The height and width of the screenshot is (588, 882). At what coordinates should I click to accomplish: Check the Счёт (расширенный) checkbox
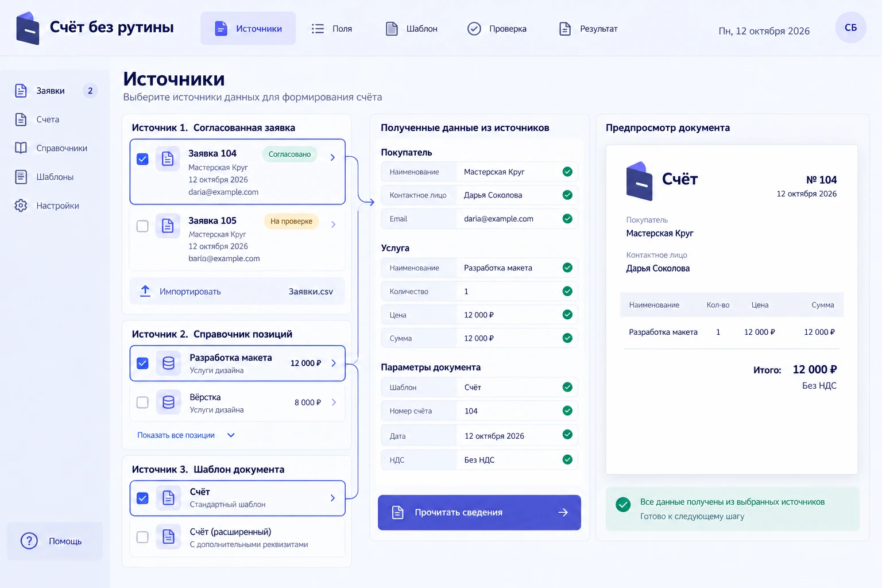coord(142,537)
